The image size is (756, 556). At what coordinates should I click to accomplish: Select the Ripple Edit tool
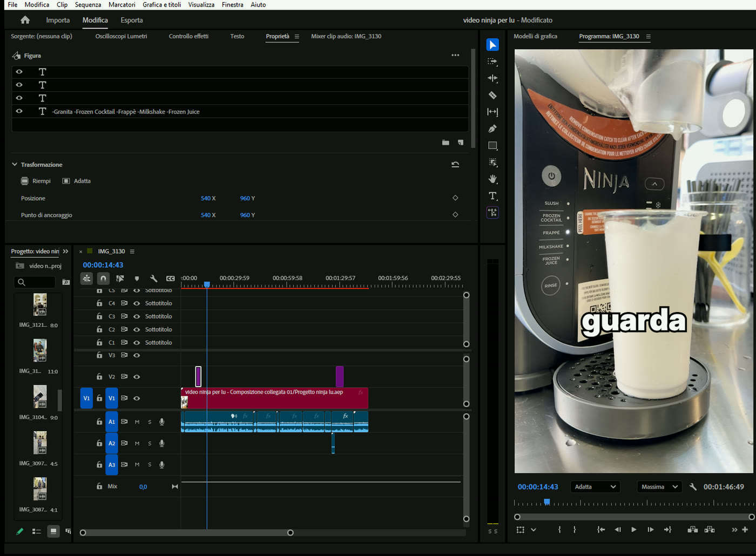(492, 78)
